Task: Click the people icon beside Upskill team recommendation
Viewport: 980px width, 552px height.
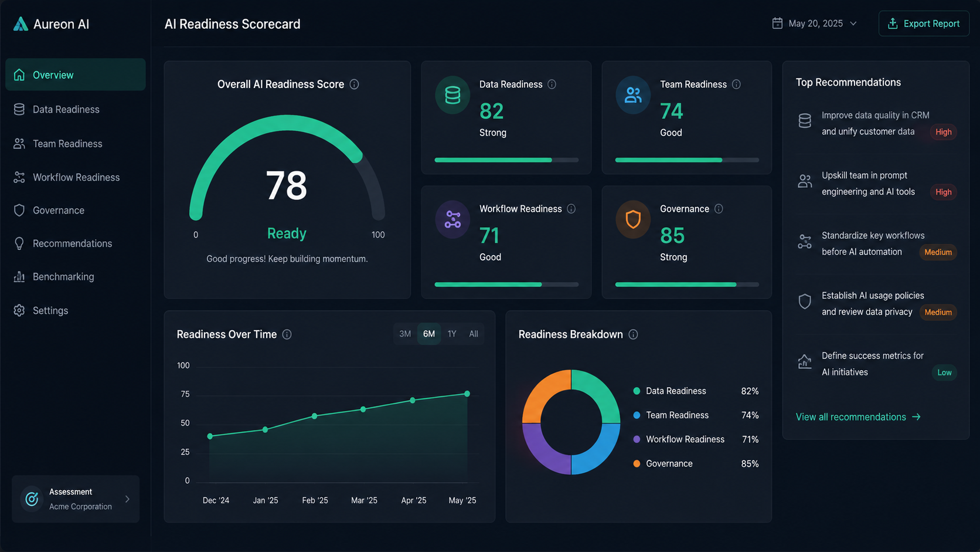Action: tap(805, 181)
